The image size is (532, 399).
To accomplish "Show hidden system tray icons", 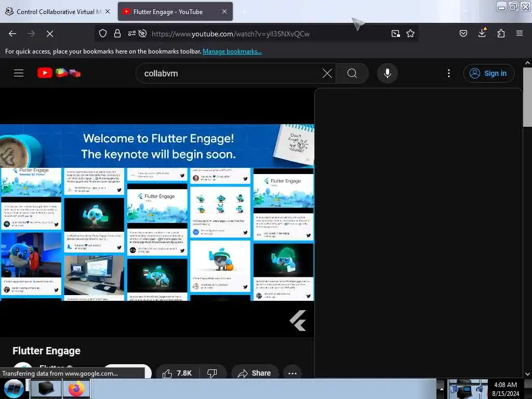I will click(x=442, y=389).
